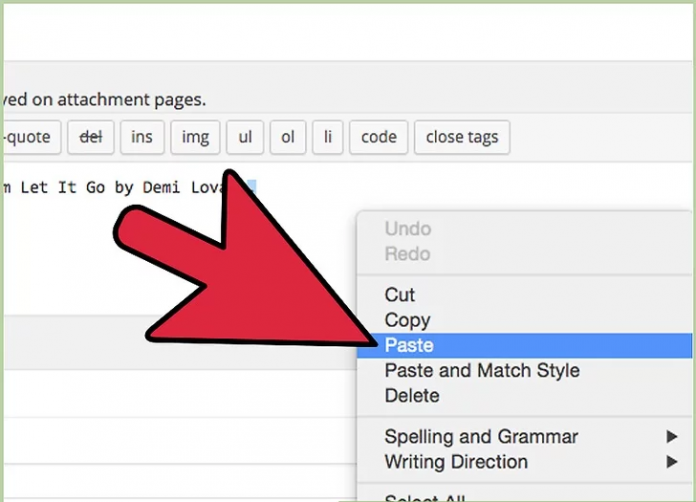Viewport: 696px width, 502px height.
Task: Select Copy from the context menu
Action: coord(407,320)
